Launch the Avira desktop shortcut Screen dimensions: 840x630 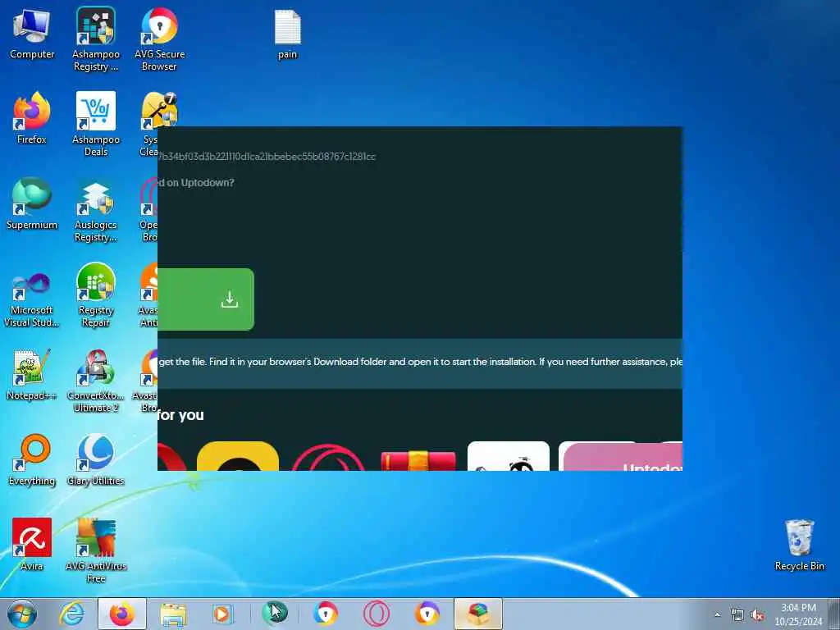32,545
